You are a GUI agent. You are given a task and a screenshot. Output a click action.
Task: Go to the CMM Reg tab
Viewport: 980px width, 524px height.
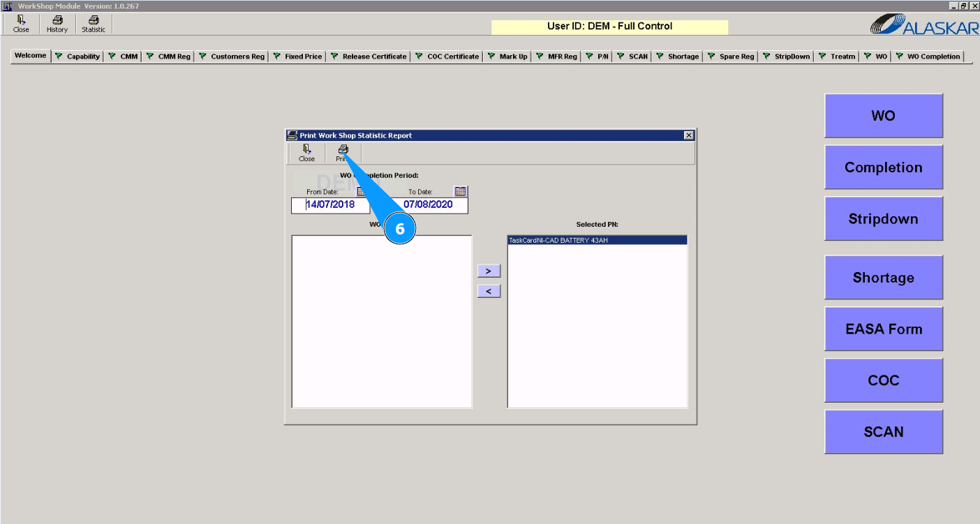168,57
